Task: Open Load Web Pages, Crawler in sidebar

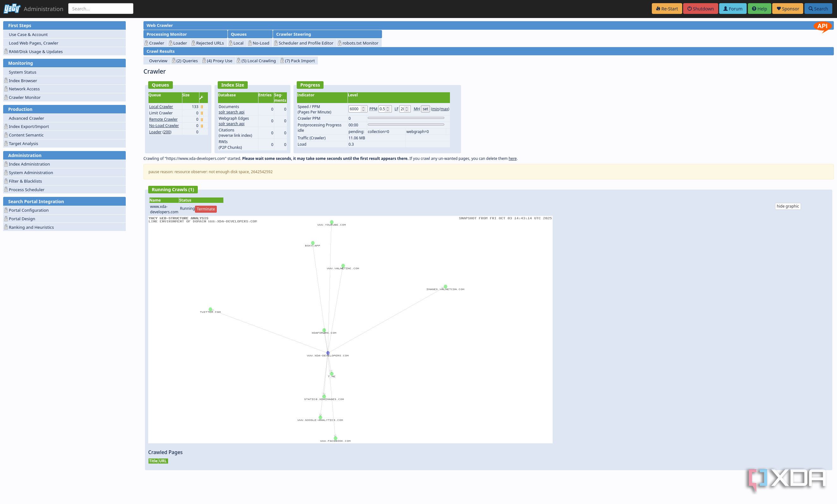Action: click(64, 43)
